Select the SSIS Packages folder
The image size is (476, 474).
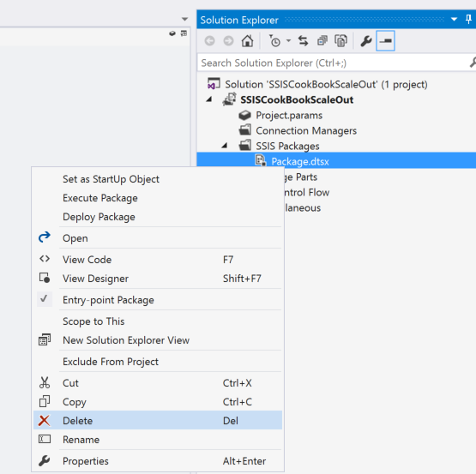pyautogui.click(x=287, y=147)
